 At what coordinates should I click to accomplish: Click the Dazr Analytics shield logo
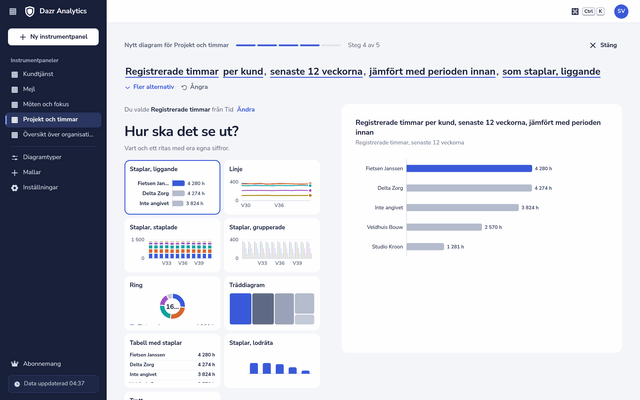(29, 11)
